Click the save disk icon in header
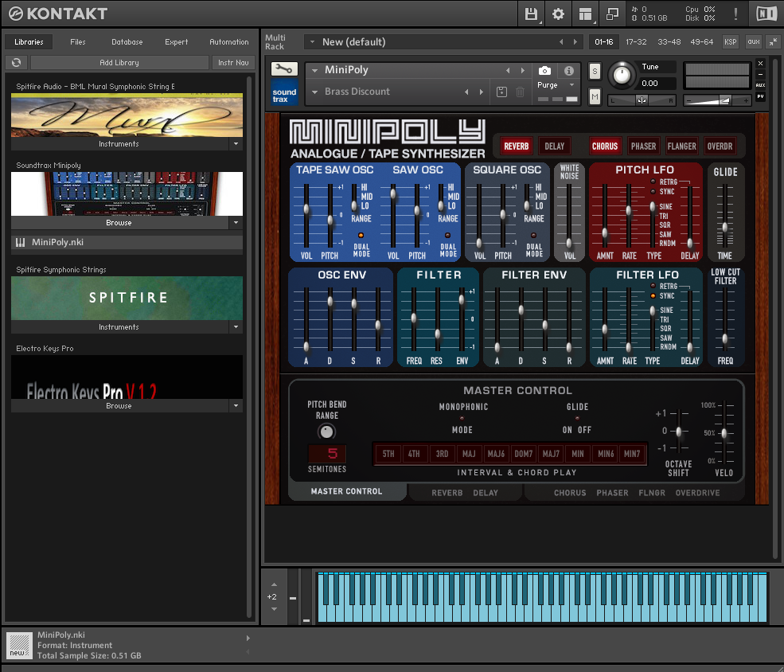This screenshot has width=784, height=672. 531,14
